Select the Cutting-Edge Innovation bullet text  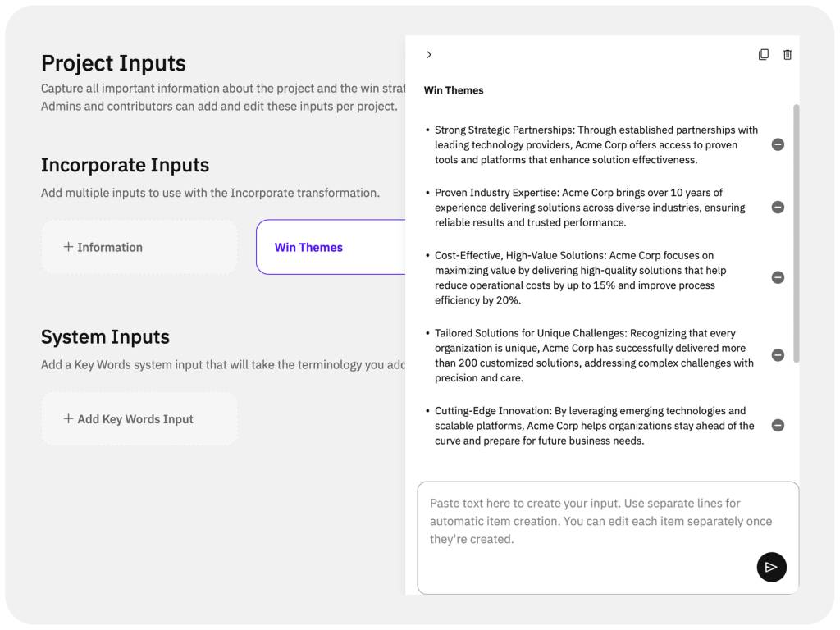tap(594, 426)
